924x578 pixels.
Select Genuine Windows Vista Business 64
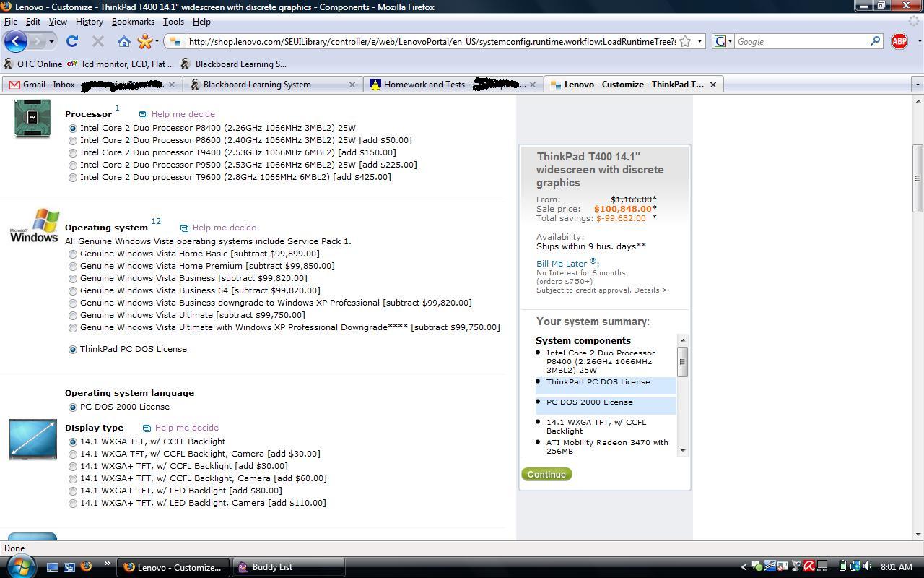(x=73, y=291)
